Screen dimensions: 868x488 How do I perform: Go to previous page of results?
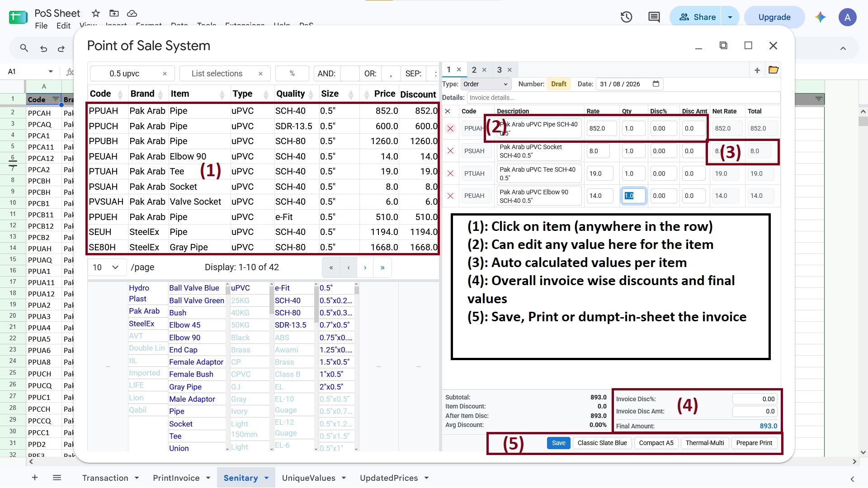pos(348,267)
